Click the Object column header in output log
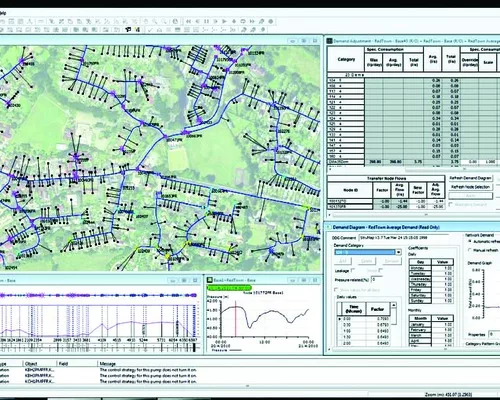The image size is (500, 400). (31, 364)
